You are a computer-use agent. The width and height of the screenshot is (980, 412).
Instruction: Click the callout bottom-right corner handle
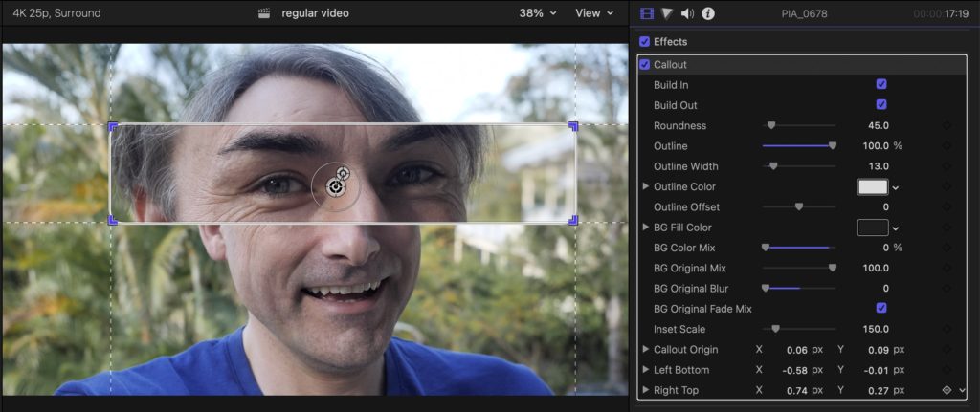573,220
